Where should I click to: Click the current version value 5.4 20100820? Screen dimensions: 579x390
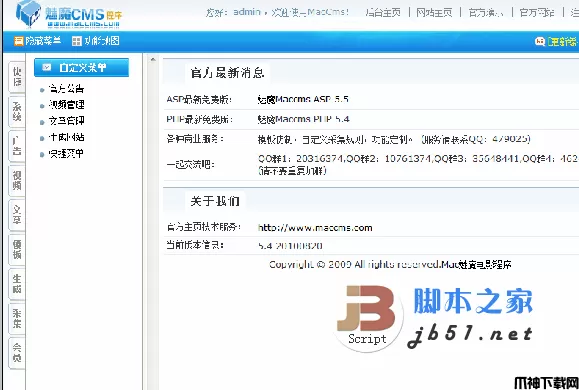(x=290, y=246)
